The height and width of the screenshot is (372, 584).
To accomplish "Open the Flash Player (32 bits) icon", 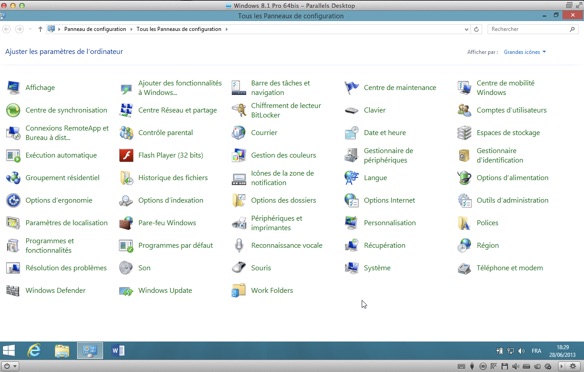I will 126,155.
